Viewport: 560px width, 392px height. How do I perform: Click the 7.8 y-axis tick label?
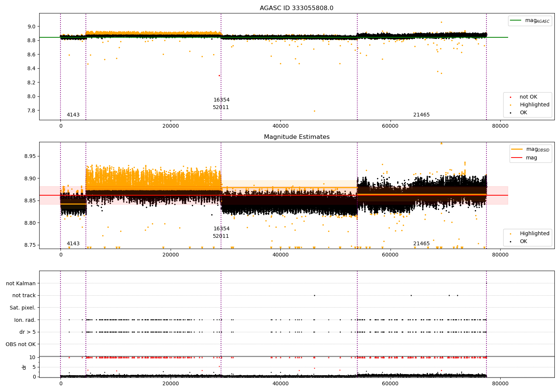pyautogui.click(x=31, y=111)
